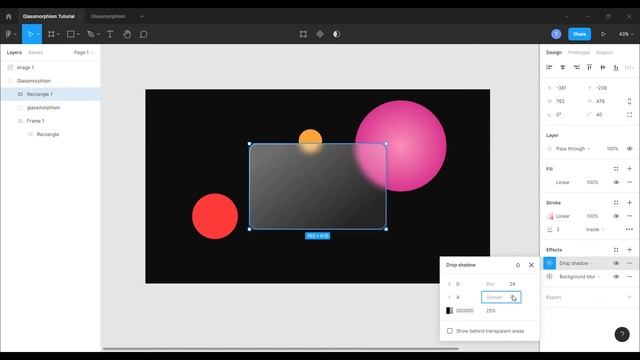Open the stroke Inside position dropdown
This screenshot has width=640, height=360.
point(595,229)
